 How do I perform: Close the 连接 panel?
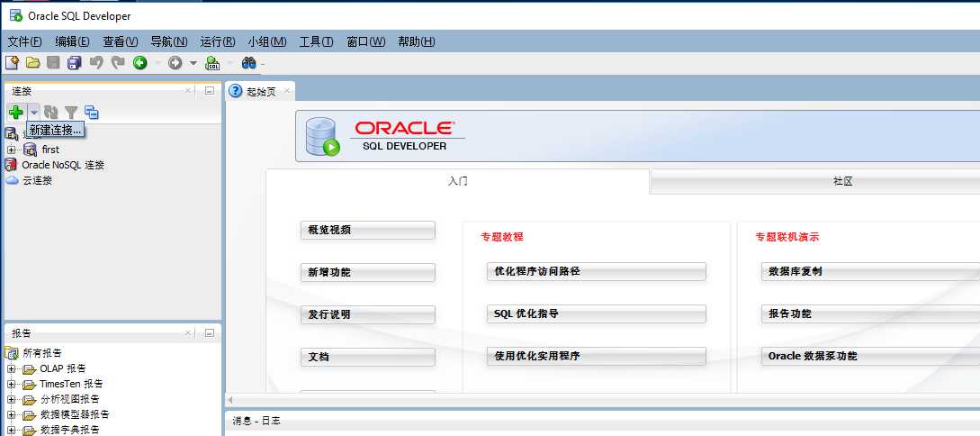click(188, 91)
